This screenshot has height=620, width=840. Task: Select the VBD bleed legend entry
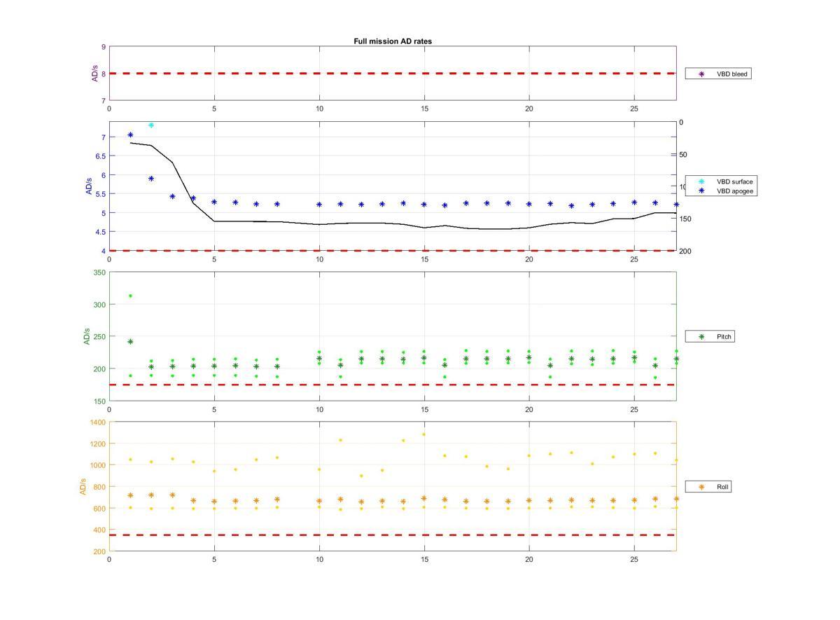pos(720,74)
